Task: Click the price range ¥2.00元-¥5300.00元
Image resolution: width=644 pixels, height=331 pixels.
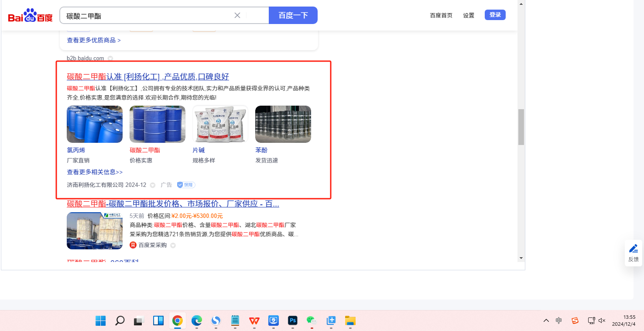Action: click(197, 216)
